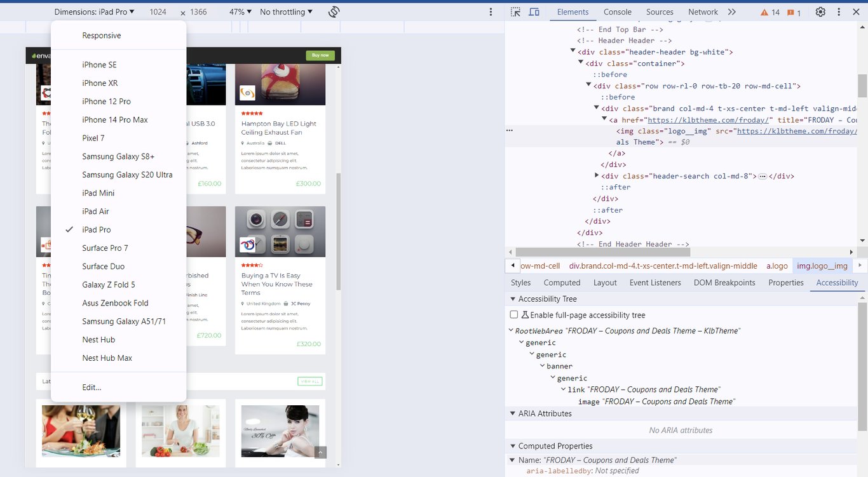Open the Computed tab in the sidebar

562,282
